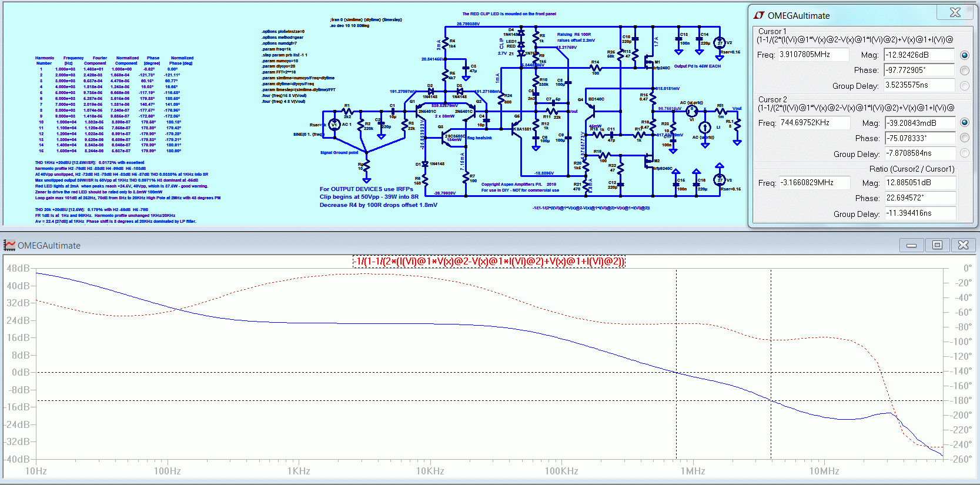Click Cursor 1 Mag field -12.92426dB

click(x=919, y=55)
